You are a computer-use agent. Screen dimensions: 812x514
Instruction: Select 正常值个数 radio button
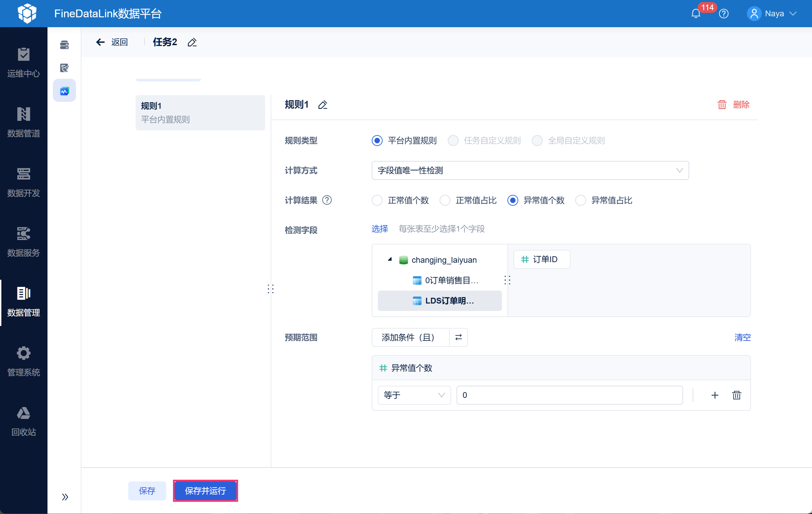pyautogui.click(x=377, y=200)
